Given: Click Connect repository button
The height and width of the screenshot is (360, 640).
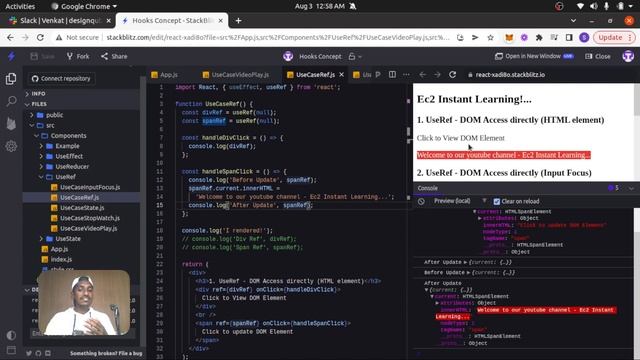Looking at the screenshot, I should [61, 78].
